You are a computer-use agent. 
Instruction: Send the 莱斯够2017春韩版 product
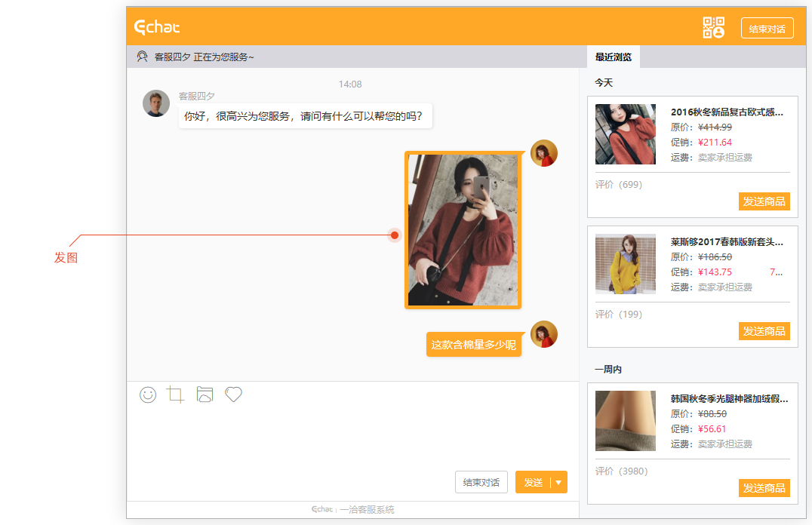(x=764, y=331)
